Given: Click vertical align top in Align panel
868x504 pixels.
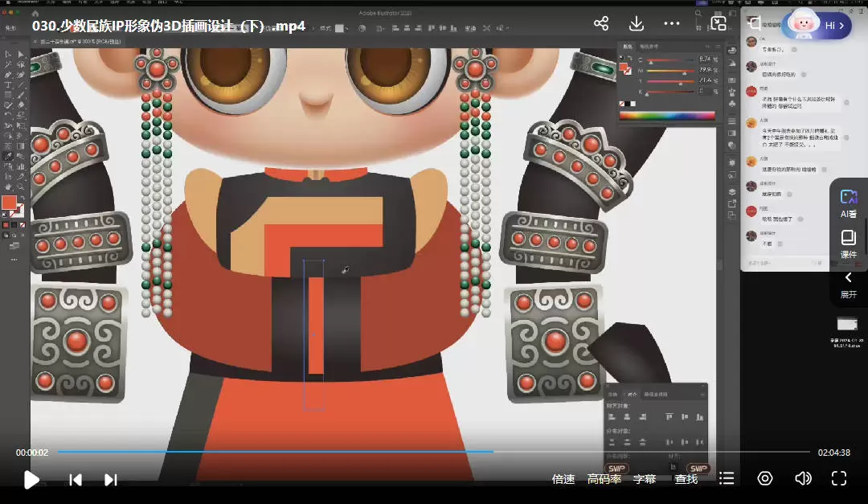Looking at the screenshot, I should [x=669, y=416].
